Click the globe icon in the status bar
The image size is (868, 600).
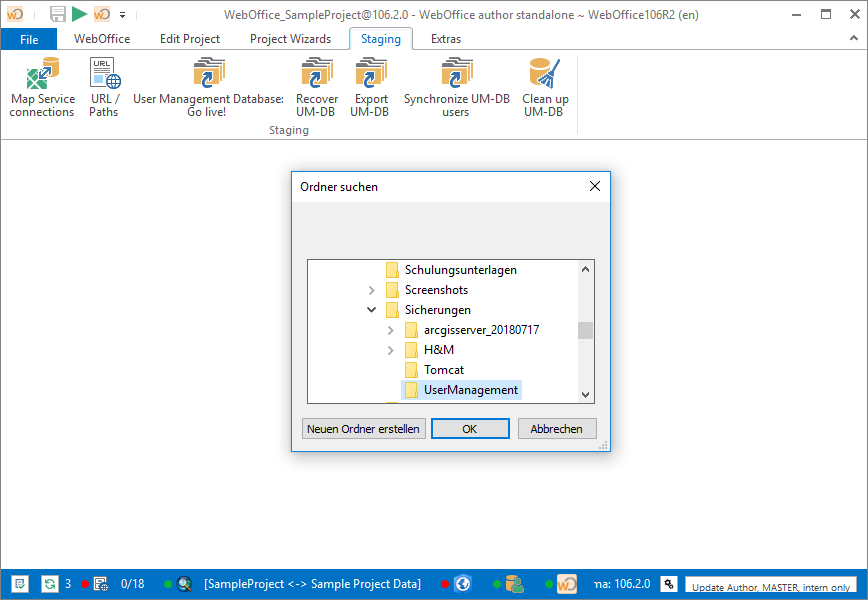[x=462, y=583]
